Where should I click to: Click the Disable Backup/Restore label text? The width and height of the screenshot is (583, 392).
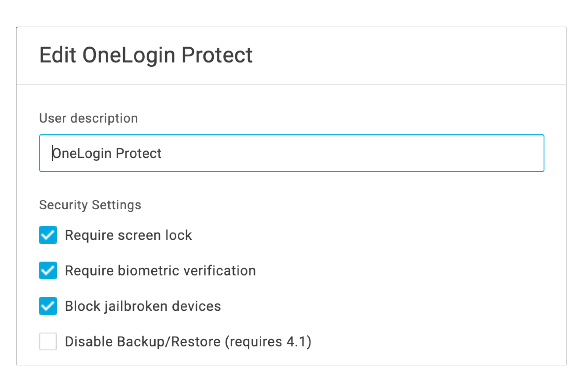tap(188, 341)
